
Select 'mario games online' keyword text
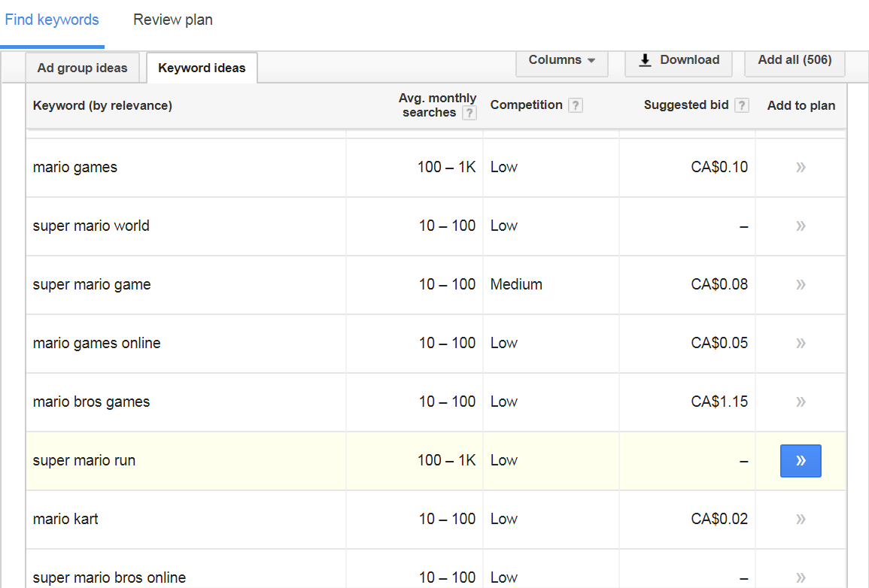pos(96,344)
